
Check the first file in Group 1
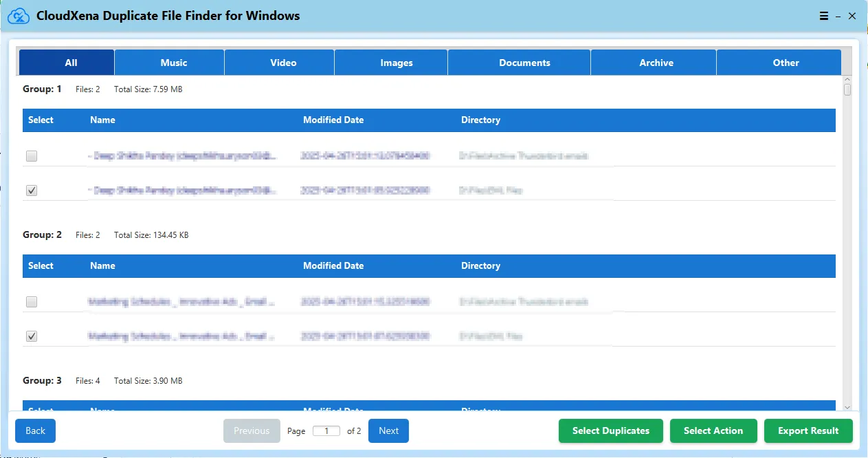[32, 156]
